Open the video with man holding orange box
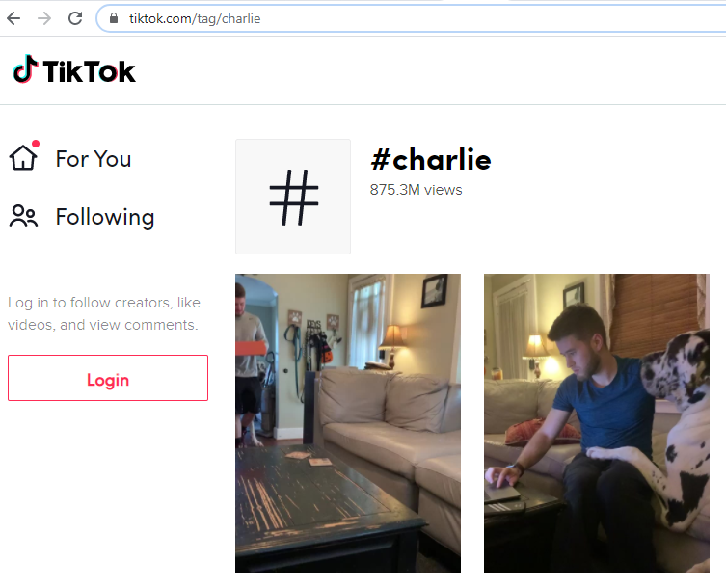726x588 pixels. point(348,423)
